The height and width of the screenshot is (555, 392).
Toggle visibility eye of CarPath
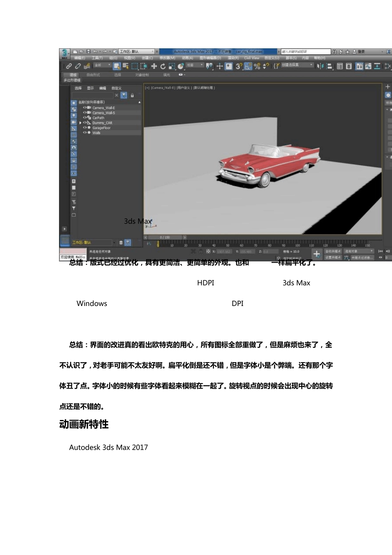click(85, 117)
